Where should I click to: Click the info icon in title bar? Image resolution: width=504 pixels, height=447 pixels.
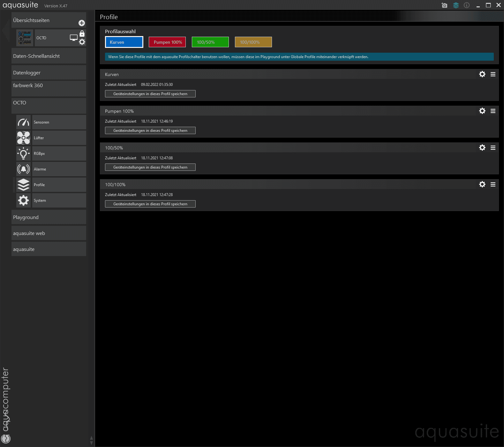coord(467,5)
